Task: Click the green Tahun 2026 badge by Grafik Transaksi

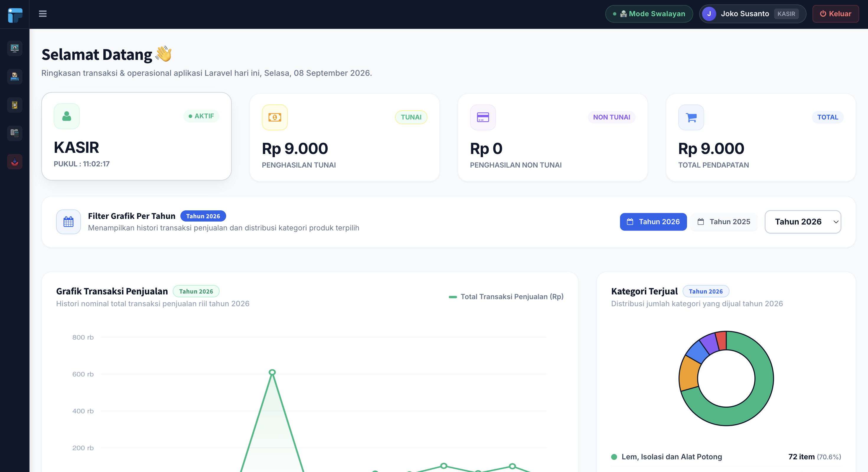Action: click(x=196, y=291)
